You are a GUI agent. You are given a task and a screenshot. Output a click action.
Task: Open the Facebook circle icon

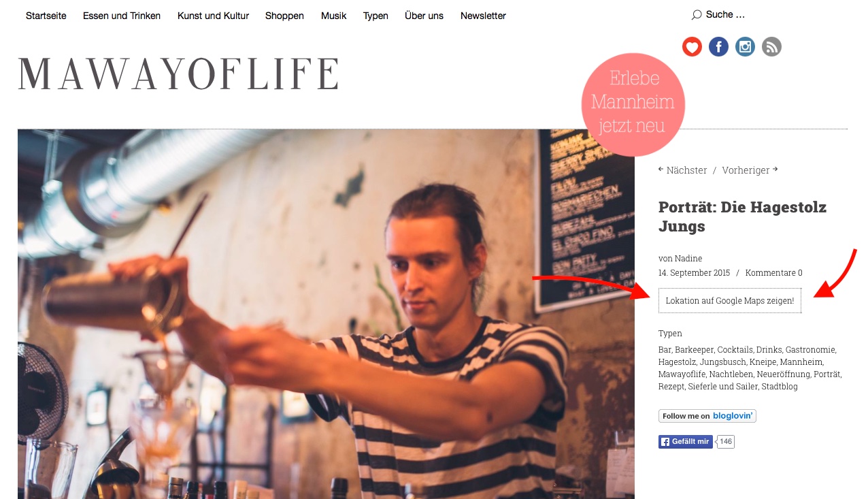718,47
